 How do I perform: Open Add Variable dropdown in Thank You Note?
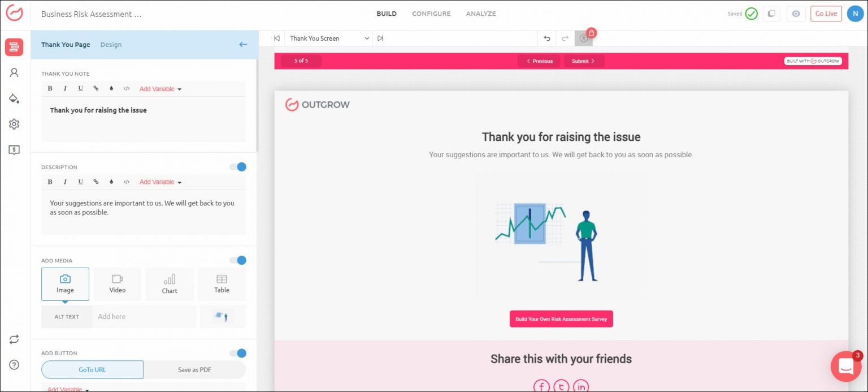click(160, 89)
